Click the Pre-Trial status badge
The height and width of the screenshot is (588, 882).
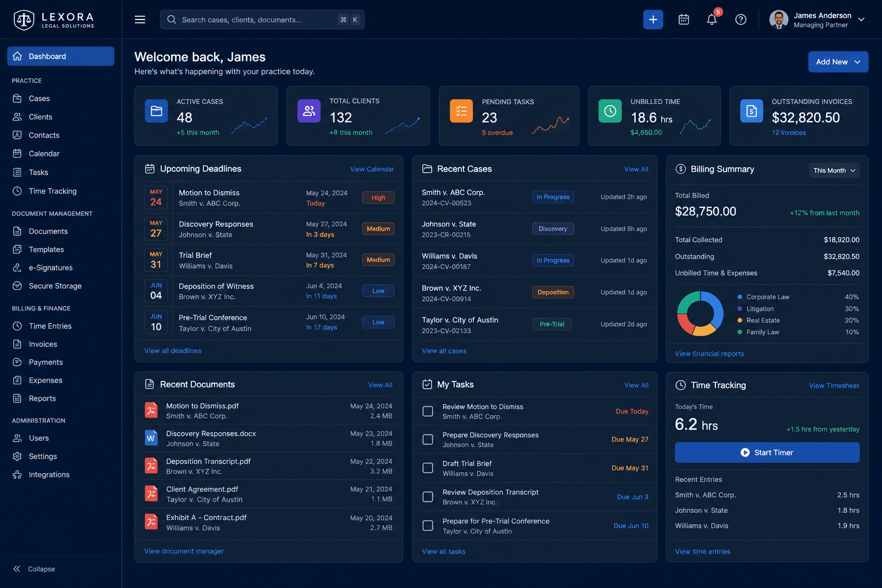552,324
